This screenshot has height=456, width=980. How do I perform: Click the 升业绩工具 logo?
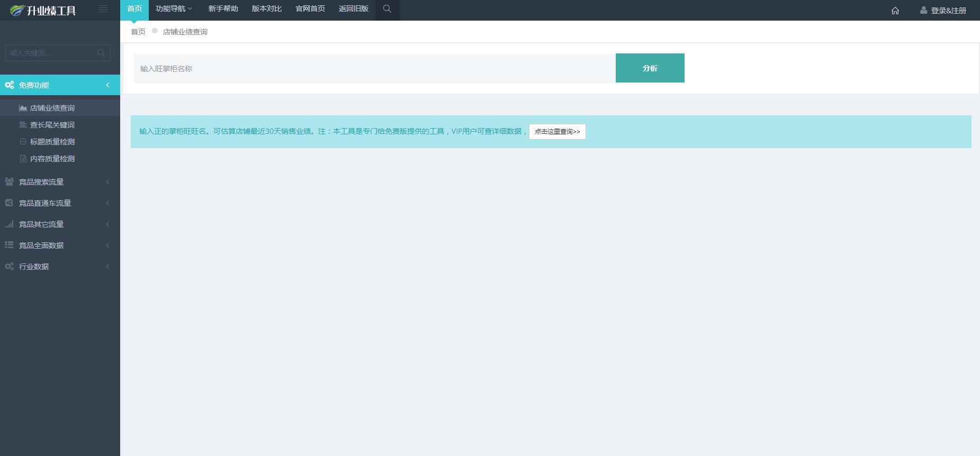coord(43,10)
